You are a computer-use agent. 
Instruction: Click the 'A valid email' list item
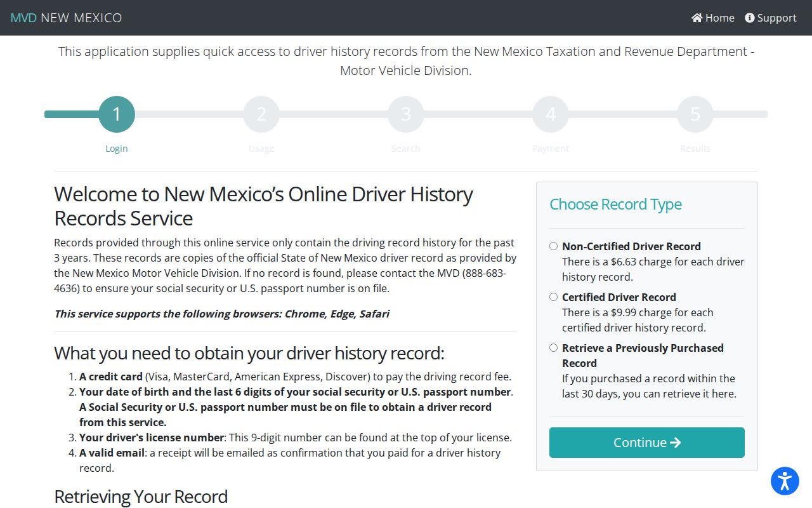[x=290, y=460]
